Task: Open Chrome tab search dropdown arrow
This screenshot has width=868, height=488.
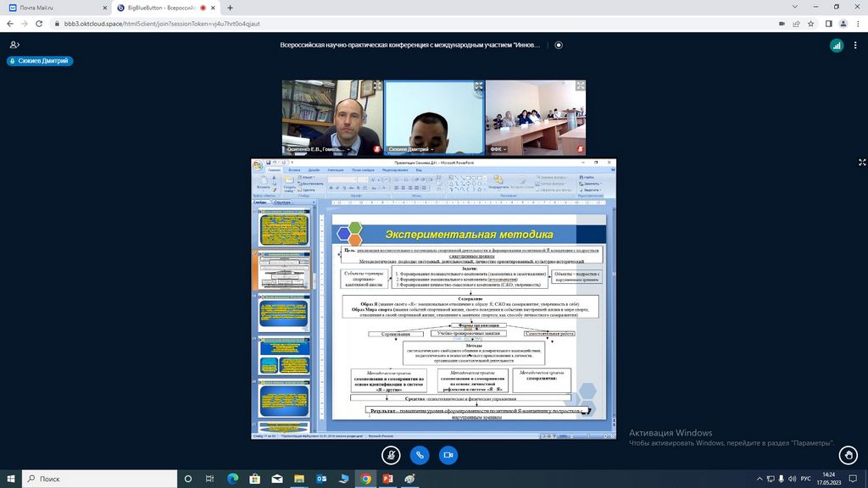Action: 795,7
